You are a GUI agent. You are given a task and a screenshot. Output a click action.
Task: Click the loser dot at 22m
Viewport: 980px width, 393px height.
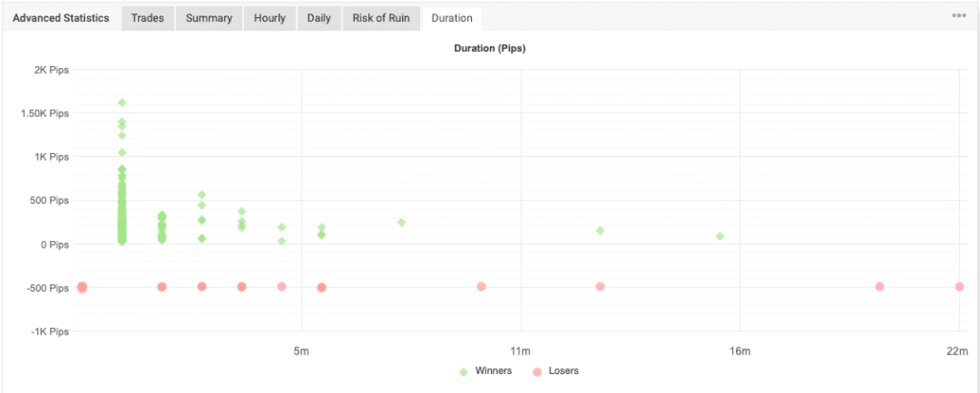(959, 287)
